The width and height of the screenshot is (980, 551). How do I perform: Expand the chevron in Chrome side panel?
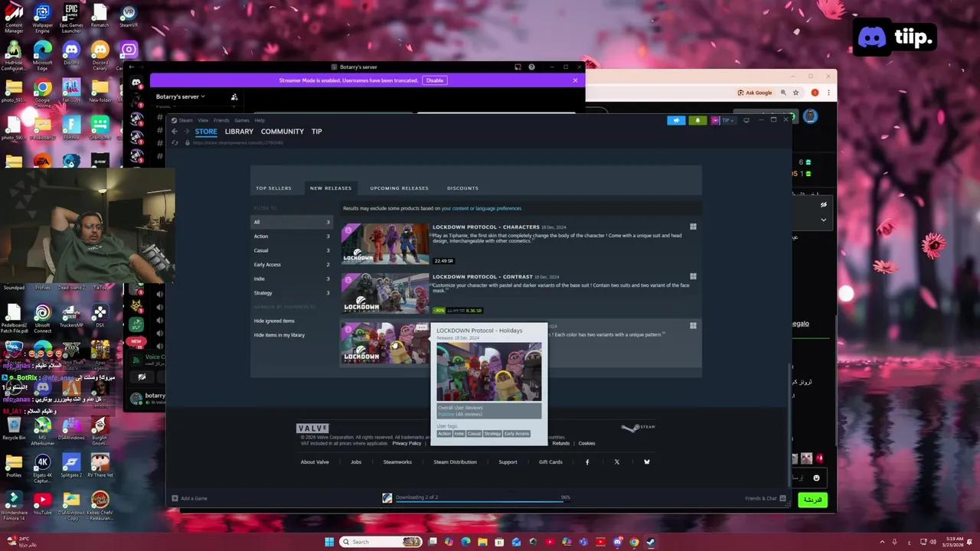(x=824, y=220)
